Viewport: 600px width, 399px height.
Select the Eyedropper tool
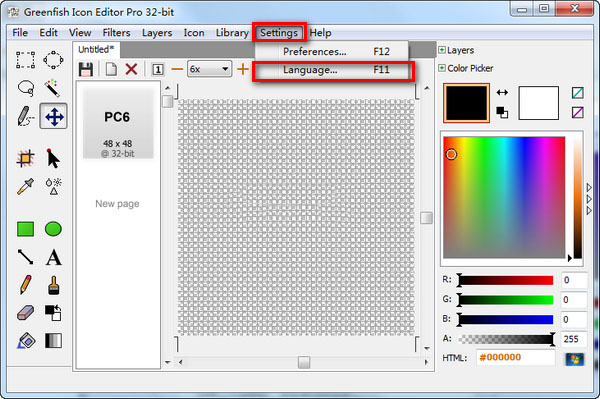pos(25,186)
